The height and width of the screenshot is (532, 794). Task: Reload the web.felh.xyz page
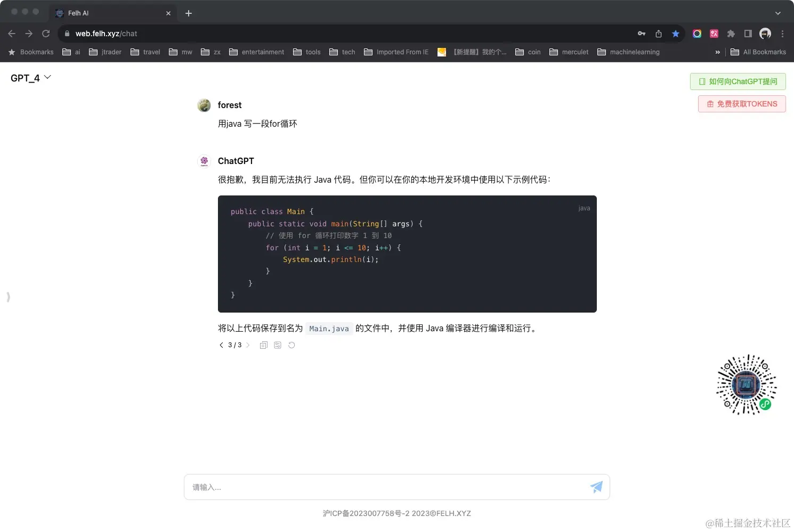tap(46, 34)
